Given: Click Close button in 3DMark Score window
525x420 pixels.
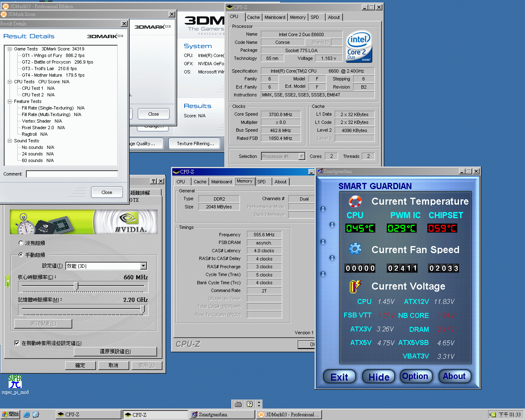Looking at the screenshot, I should tap(153, 114).
